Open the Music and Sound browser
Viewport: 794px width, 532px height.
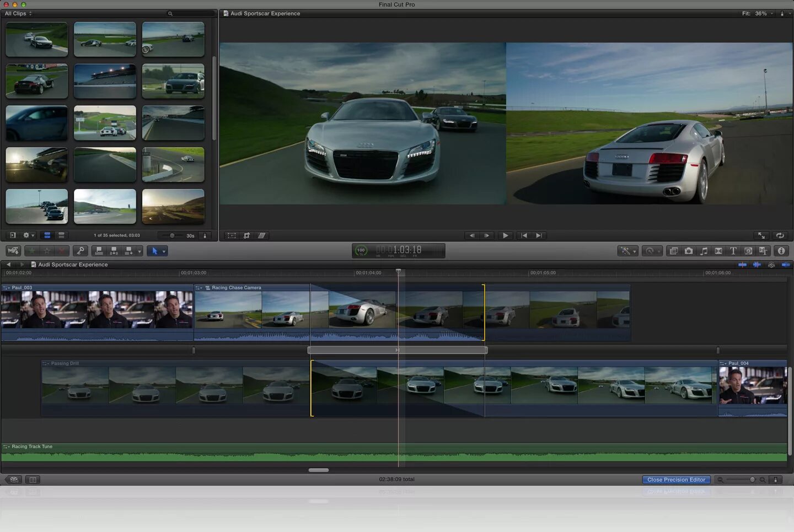[704, 251]
